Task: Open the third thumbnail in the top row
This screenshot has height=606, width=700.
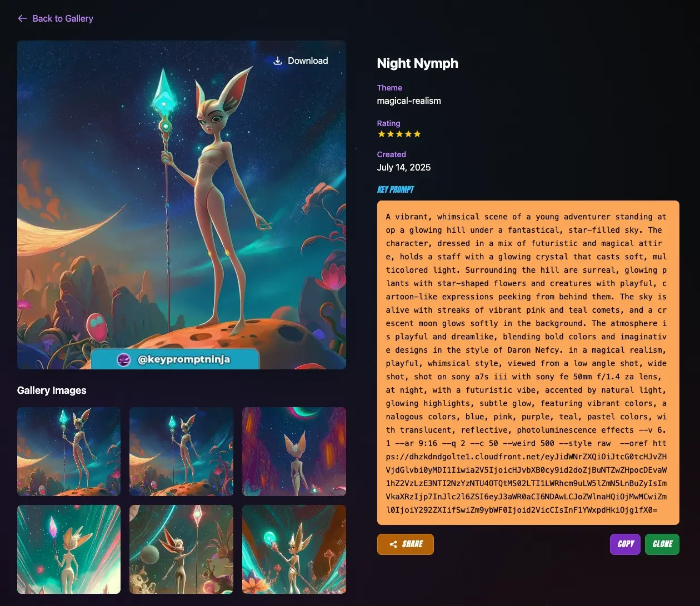Action: (x=294, y=452)
